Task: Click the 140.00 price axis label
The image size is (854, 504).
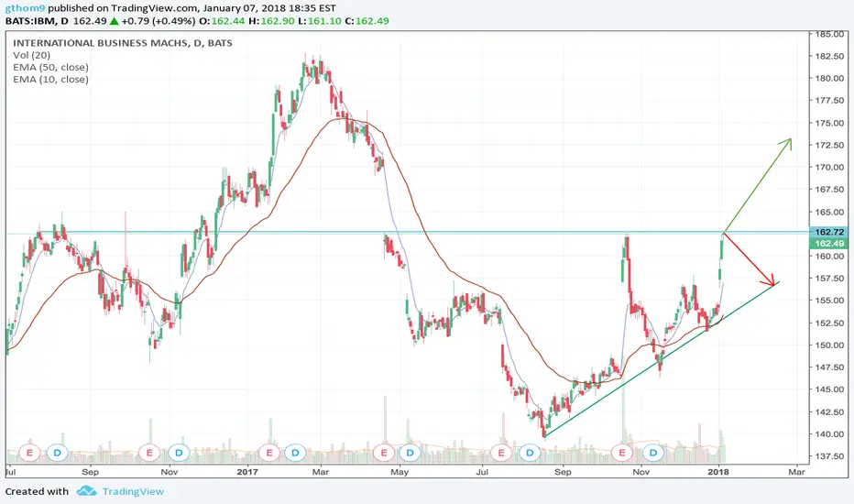Action: pyautogui.click(x=829, y=434)
